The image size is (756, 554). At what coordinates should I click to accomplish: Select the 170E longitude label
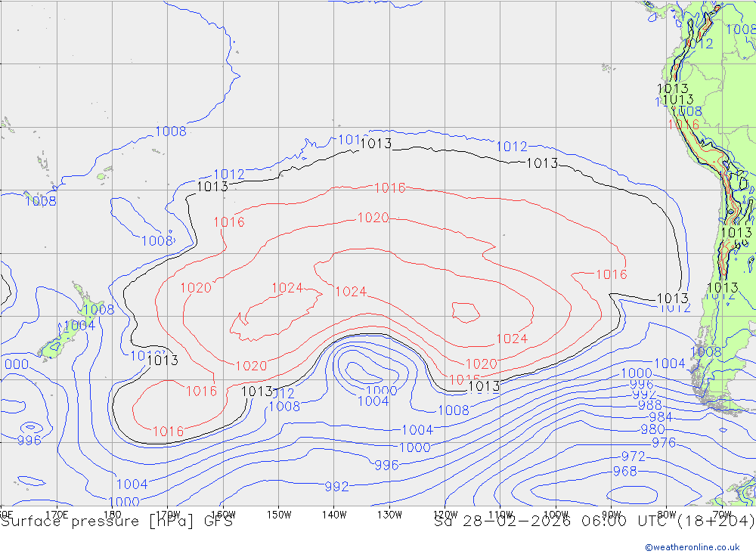[x=57, y=515]
